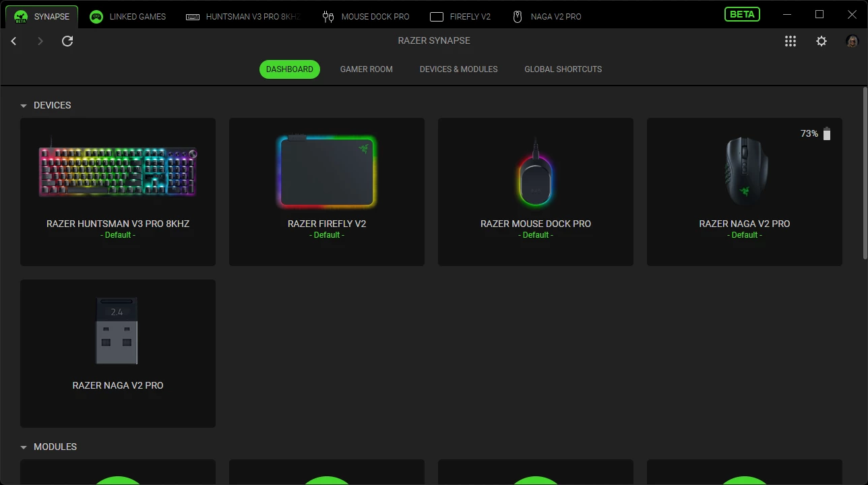Screen dimensions: 868x485
Task: Switch to the Synapse tab
Action: [42, 16]
